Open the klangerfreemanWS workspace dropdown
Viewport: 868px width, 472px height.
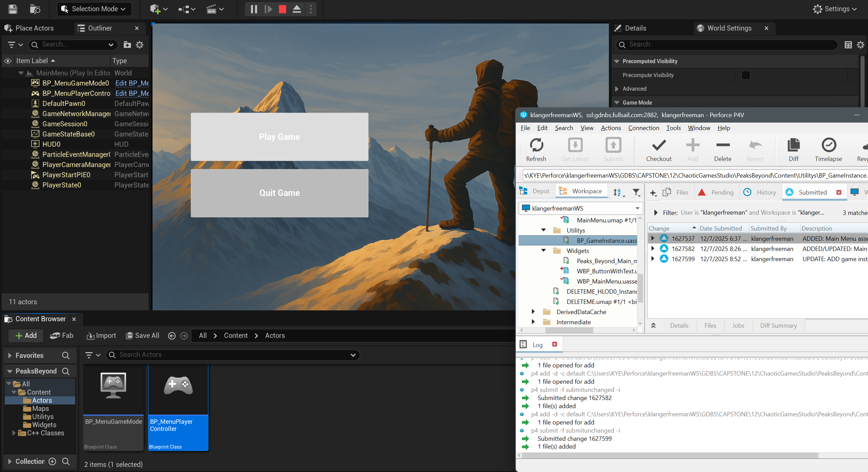pyautogui.click(x=637, y=208)
